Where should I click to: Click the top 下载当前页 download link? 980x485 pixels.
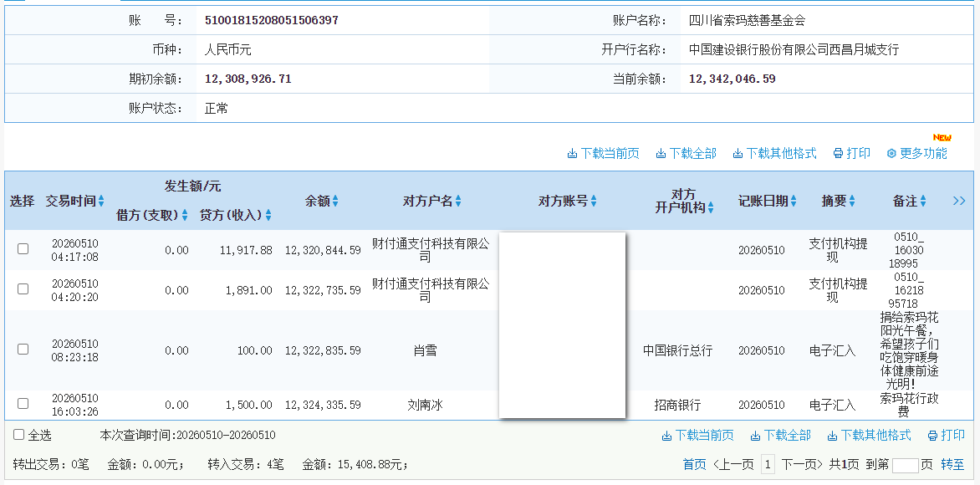[x=603, y=153]
